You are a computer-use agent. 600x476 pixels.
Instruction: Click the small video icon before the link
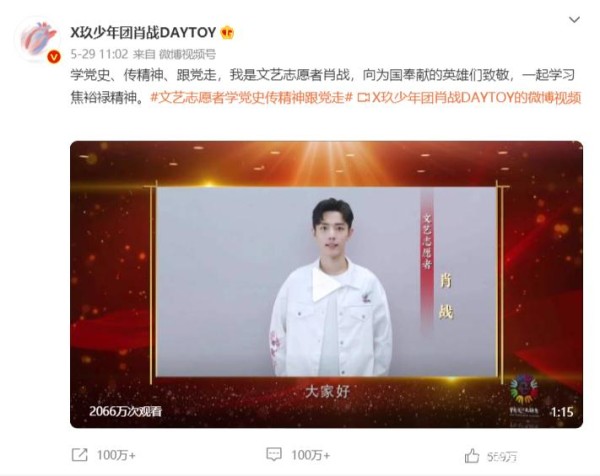[x=363, y=98]
